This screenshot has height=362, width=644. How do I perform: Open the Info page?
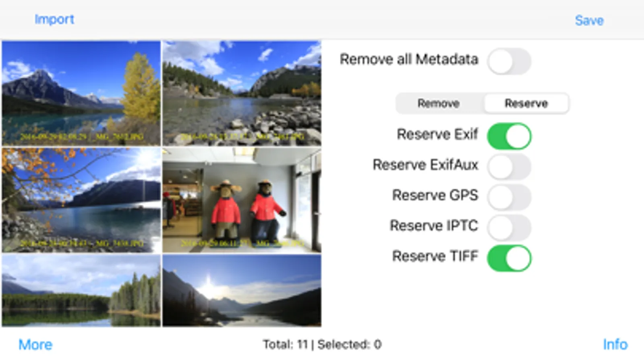(x=615, y=344)
